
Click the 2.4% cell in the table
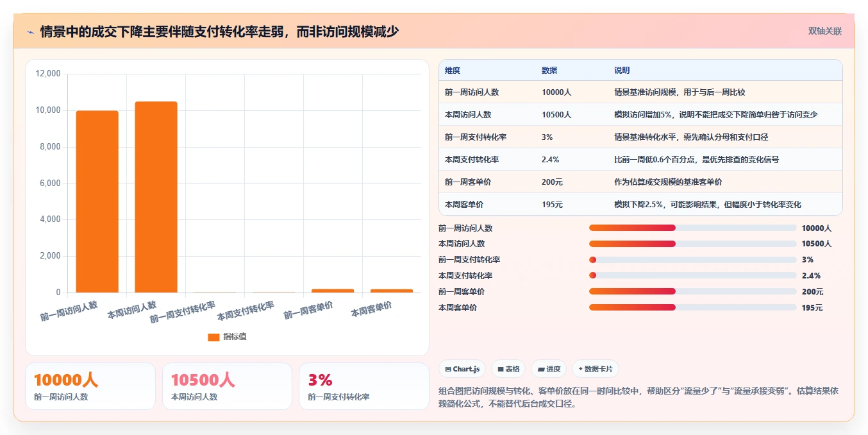pos(551,160)
